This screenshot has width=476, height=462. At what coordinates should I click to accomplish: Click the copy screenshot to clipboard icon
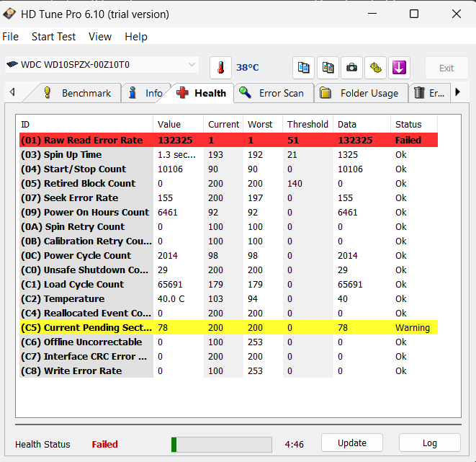[x=328, y=68]
